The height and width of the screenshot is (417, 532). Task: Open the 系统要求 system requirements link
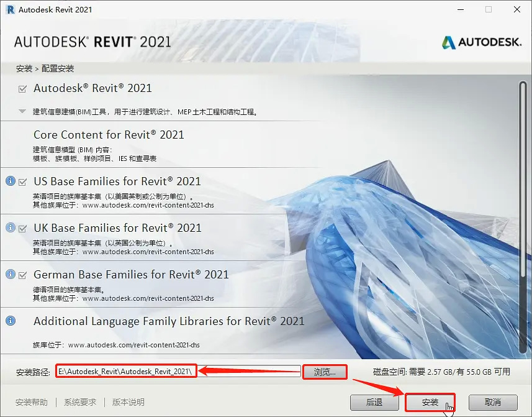[79, 402]
